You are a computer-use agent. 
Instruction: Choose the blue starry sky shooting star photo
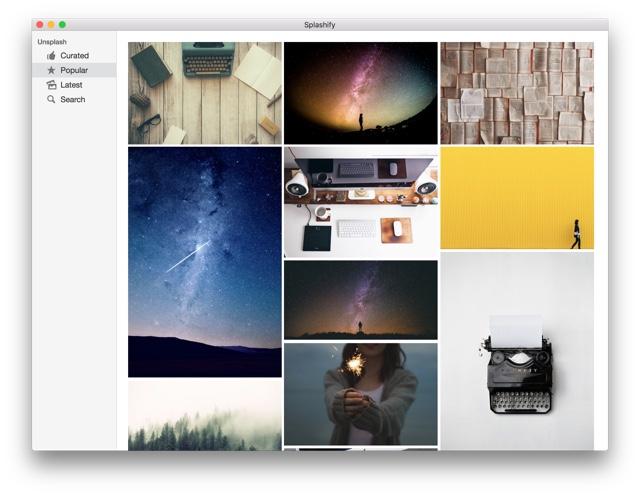coord(204,261)
